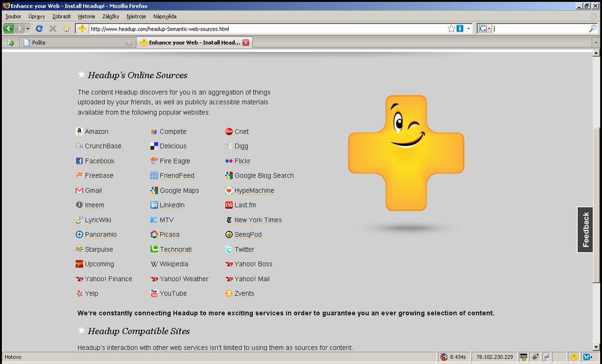This screenshot has height=364, width=602.
Task: Click the 78.102.230.229 IP address in status bar
Action: coord(494,357)
